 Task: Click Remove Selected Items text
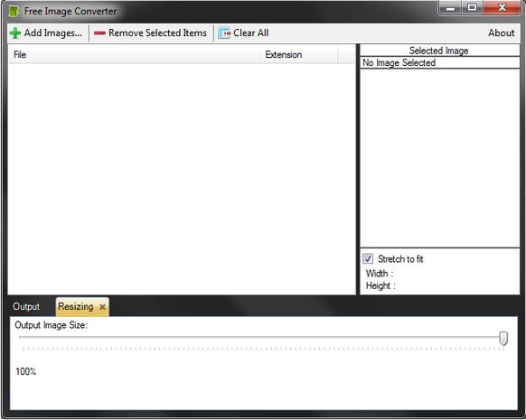coord(157,33)
